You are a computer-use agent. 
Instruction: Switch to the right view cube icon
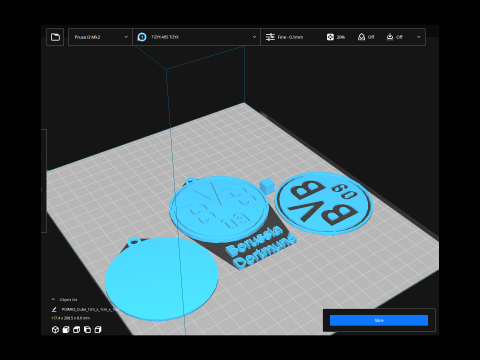[98, 330]
